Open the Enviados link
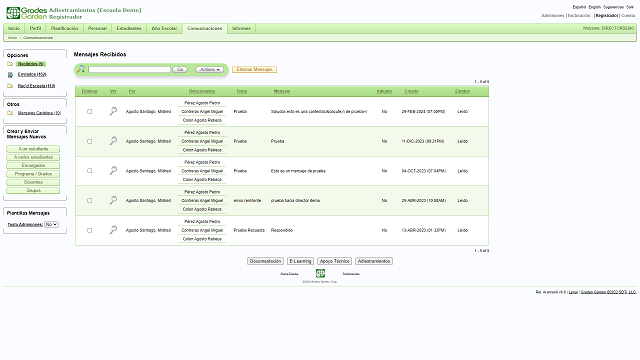 32,74
